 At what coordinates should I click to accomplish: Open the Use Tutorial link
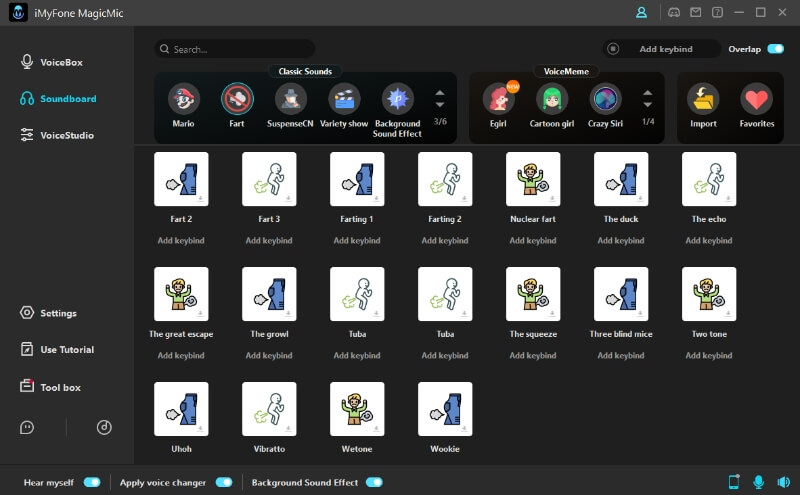(x=66, y=350)
